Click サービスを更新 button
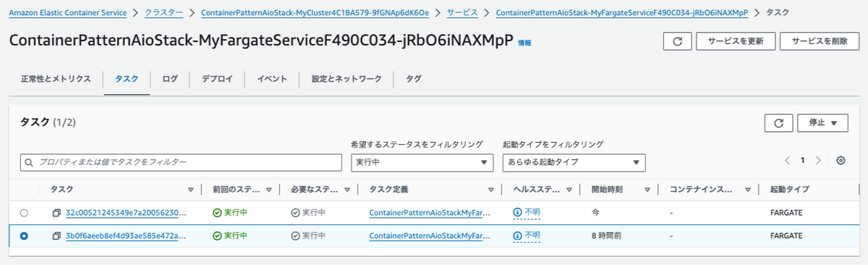The image size is (868, 265). [735, 41]
